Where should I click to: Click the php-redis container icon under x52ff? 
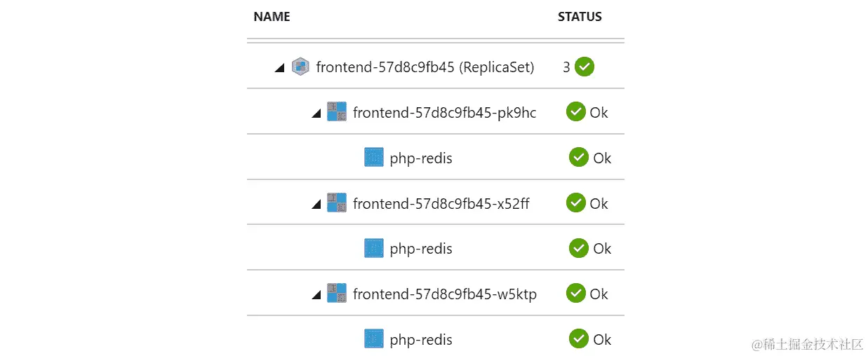click(x=374, y=248)
